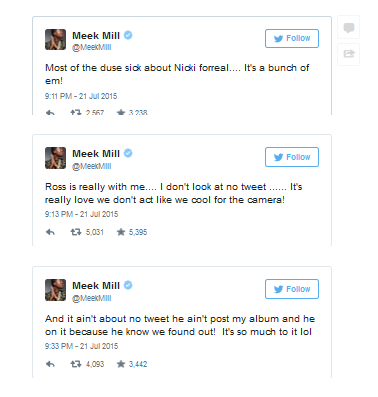Viewport: 378px width, 397px height.
Task: Click the comment bubble icon at right
Action: tap(349, 28)
